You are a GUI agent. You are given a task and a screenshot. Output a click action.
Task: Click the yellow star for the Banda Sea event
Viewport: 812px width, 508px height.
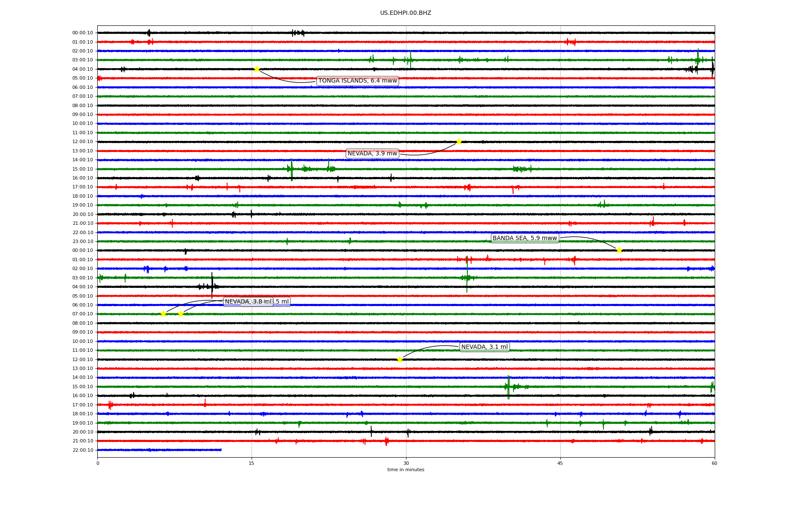619,250
